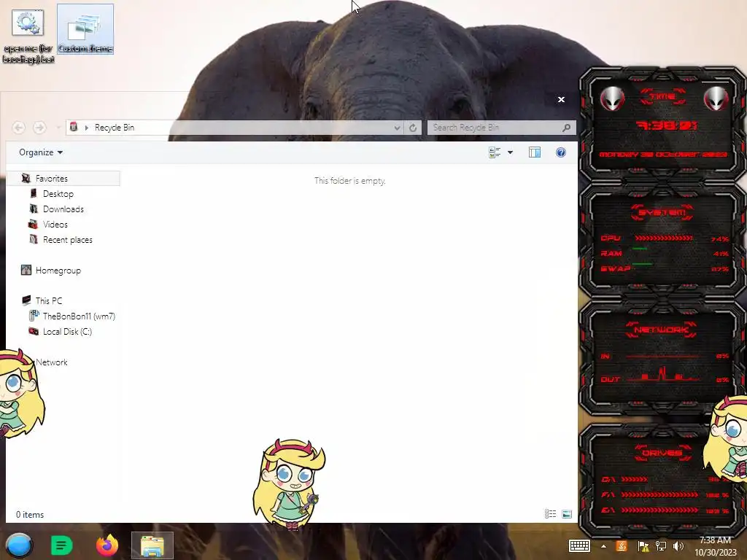Switch to details view in status bar

(550, 514)
